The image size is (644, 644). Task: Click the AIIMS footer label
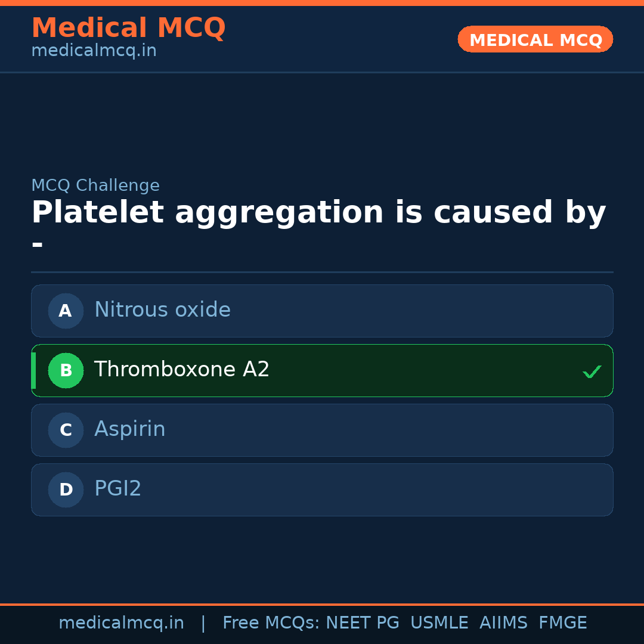pos(504,622)
